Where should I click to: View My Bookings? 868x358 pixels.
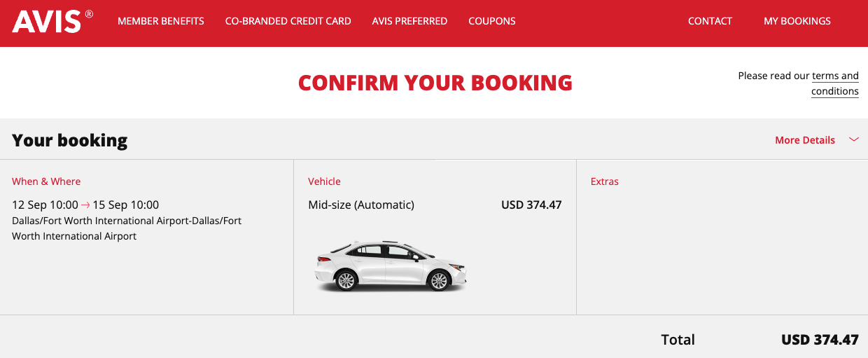797,21
